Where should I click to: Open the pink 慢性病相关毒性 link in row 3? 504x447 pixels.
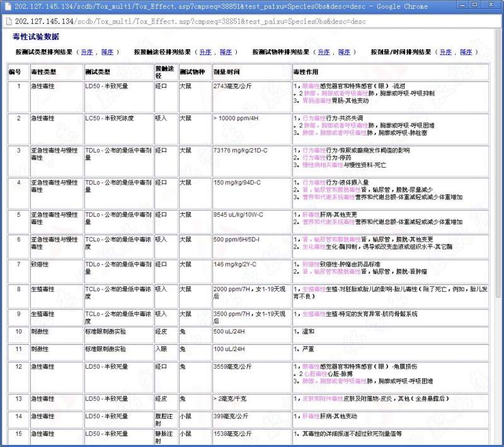pyautogui.click(x=323, y=165)
